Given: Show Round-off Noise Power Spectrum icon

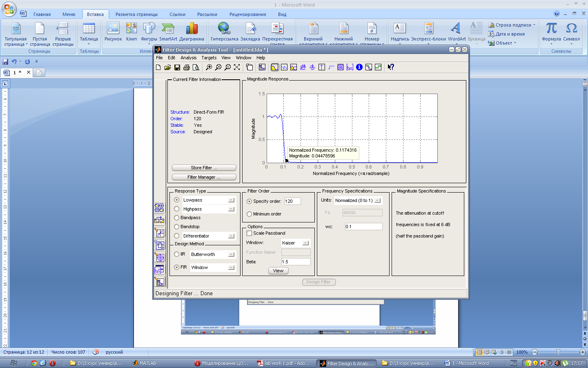Looking at the screenshot, I should (378, 67).
